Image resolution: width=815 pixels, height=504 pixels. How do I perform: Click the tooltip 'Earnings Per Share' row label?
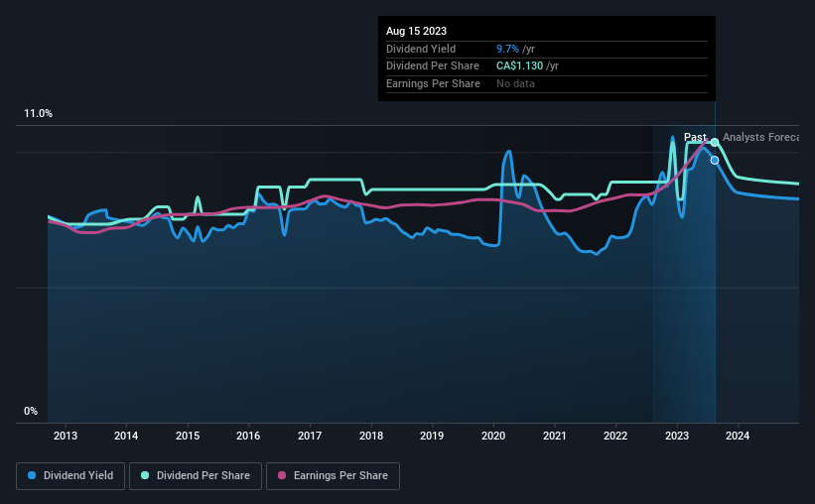click(x=433, y=83)
